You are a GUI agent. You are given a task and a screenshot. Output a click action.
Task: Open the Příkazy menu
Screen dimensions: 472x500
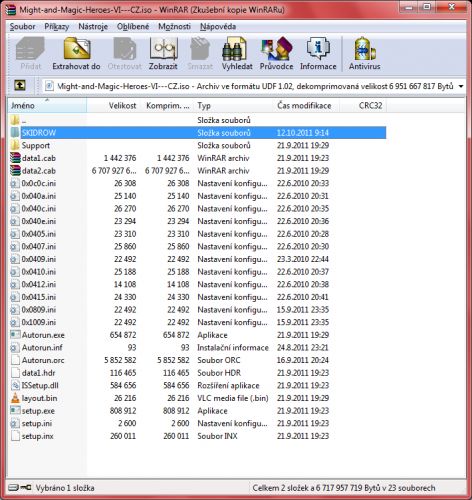pos(56,26)
